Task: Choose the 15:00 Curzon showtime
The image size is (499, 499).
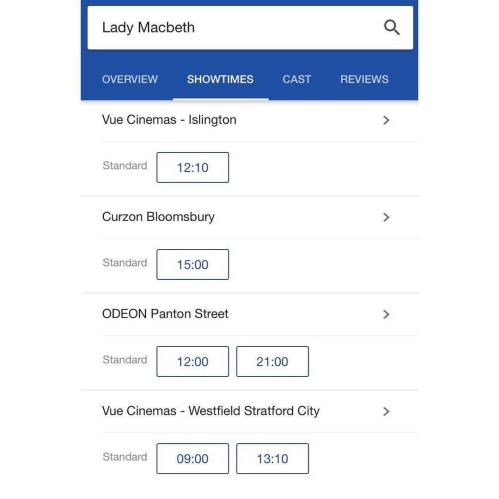Action: (x=193, y=264)
